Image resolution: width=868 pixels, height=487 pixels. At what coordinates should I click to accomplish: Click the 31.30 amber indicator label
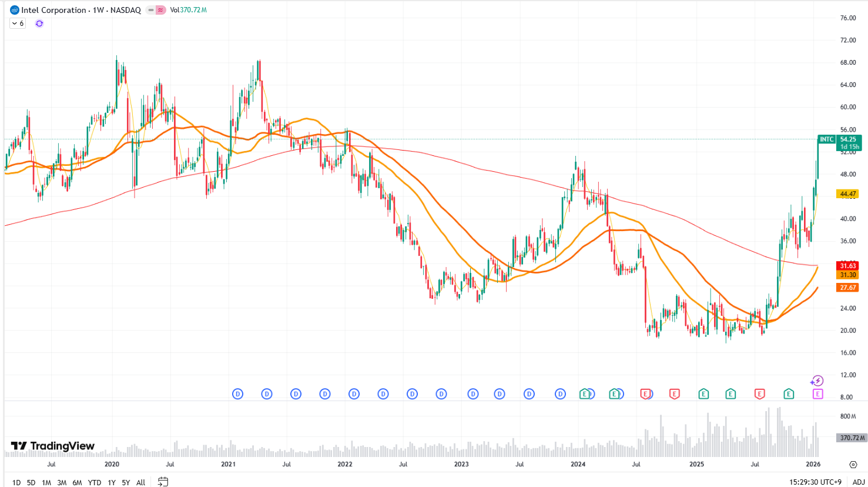pyautogui.click(x=847, y=275)
